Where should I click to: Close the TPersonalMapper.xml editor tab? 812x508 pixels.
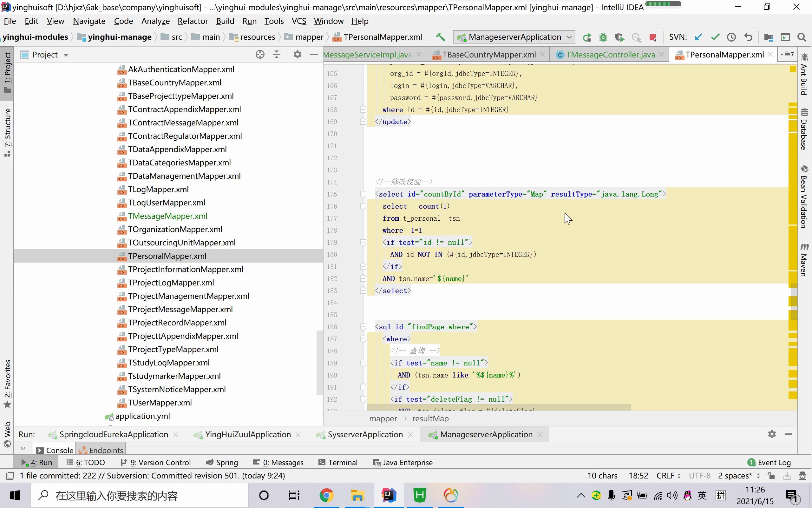coord(770,55)
